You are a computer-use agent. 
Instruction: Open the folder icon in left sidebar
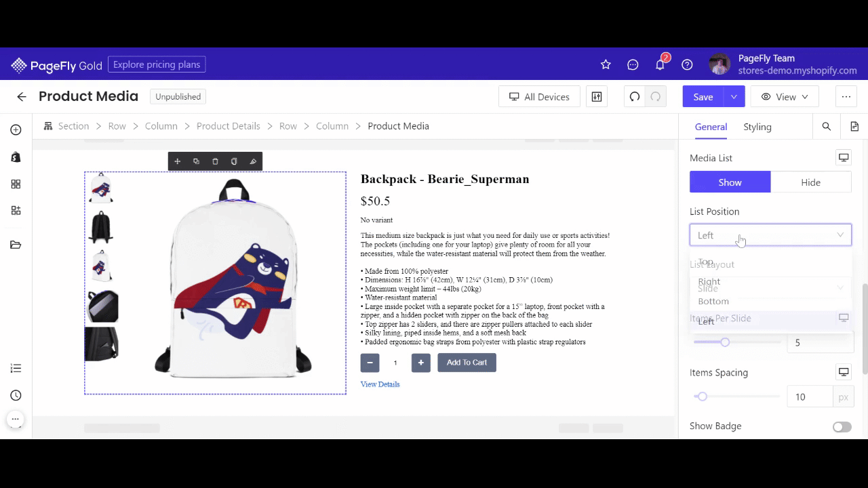click(x=16, y=245)
